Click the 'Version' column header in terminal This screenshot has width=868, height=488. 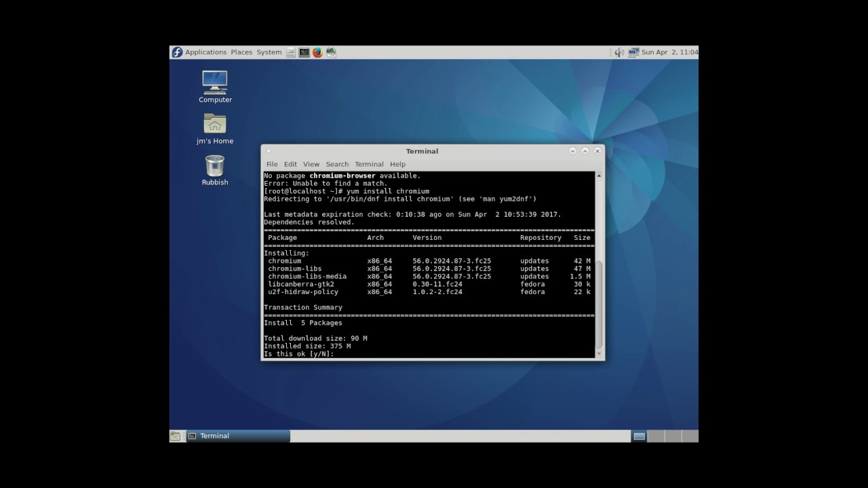427,238
